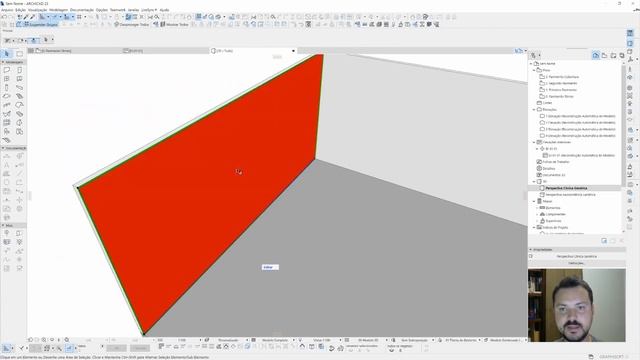Toggle the grid snap icon in top toolbar
The width and height of the screenshot is (640, 360).
(79, 17)
